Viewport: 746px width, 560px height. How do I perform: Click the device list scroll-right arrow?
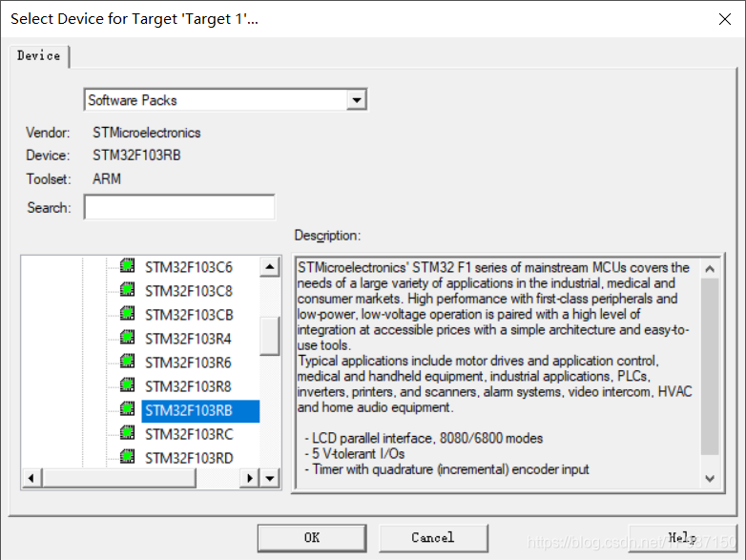249,478
